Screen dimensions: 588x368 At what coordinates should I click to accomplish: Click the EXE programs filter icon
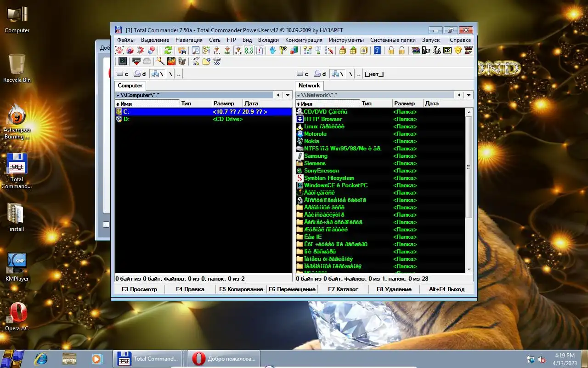tap(227, 50)
